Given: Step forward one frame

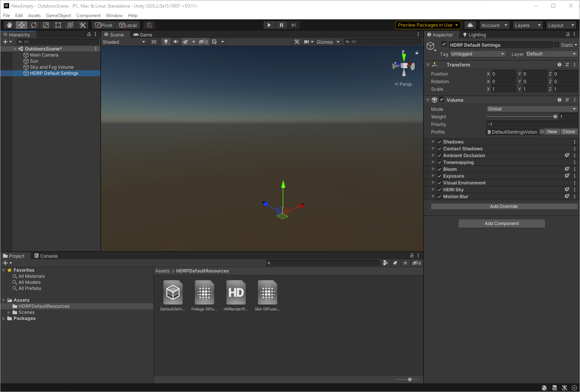Looking at the screenshot, I should pos(294,25).
